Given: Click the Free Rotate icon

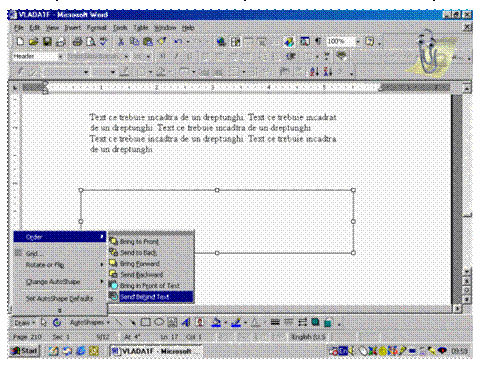Looking at the screenshot, I should tap(57, 323).
